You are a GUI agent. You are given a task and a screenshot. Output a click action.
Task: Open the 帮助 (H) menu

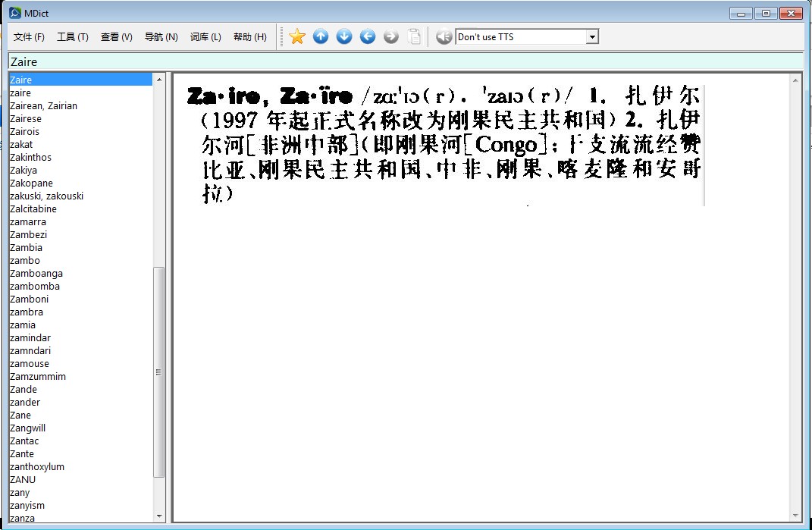249,37
